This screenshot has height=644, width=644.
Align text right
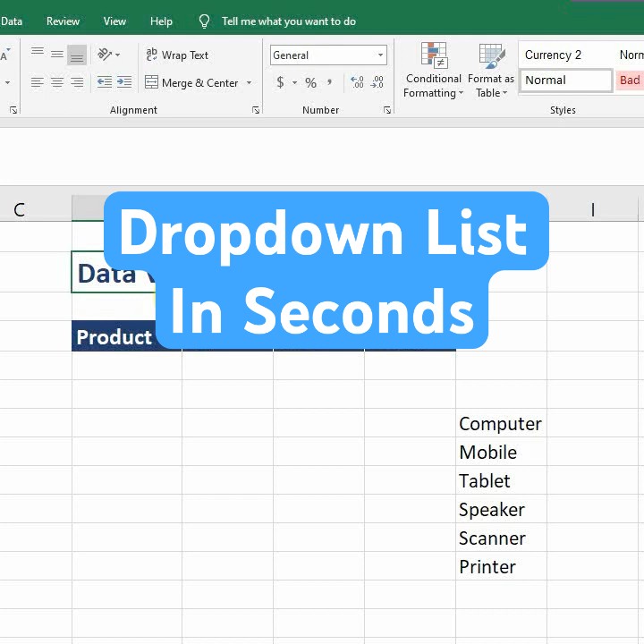coord(77,82)
